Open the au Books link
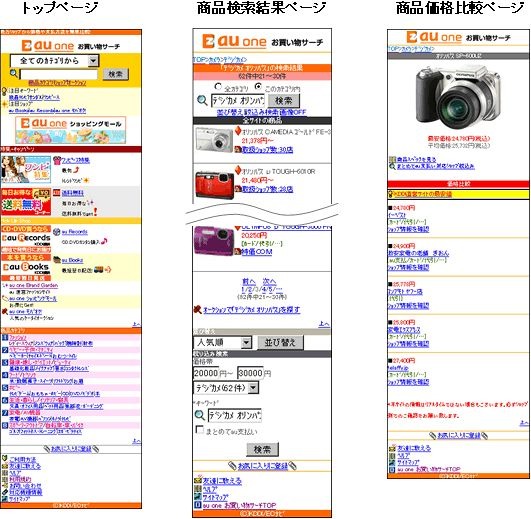 point(72,260)
